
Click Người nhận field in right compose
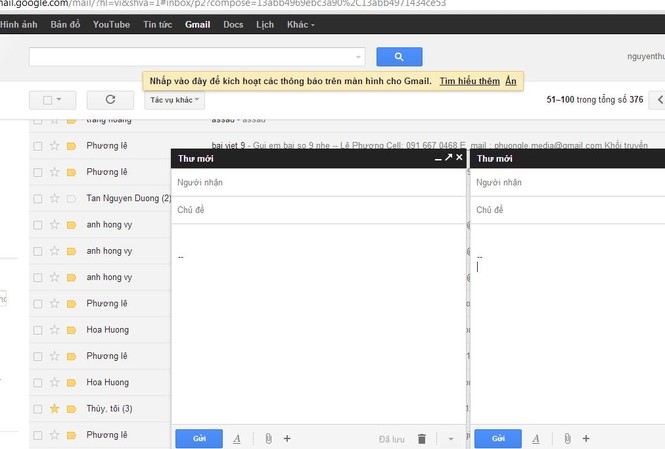(568, 183)
